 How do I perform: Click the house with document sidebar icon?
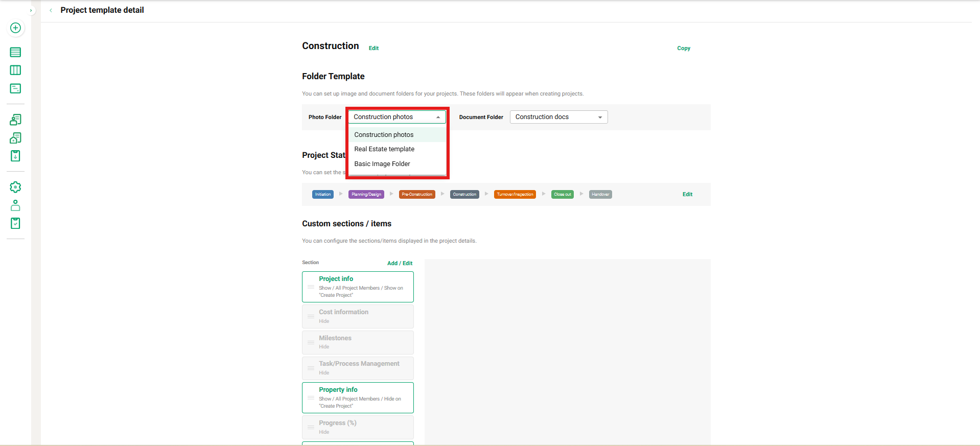15,138
